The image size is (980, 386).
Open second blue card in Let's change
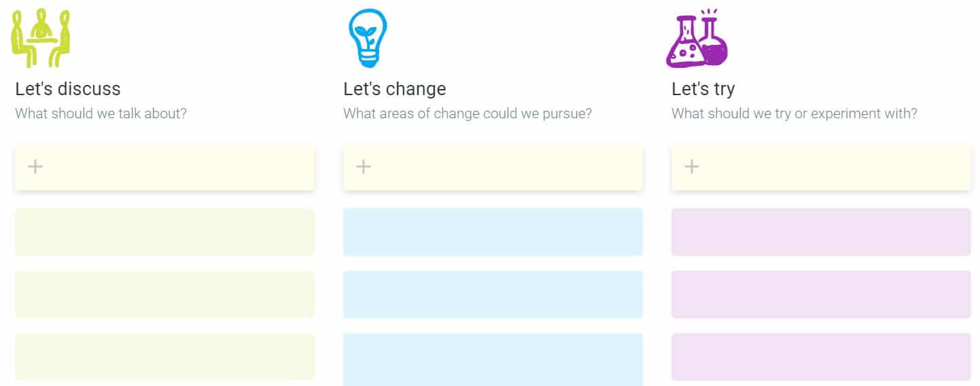pos(493,294)
